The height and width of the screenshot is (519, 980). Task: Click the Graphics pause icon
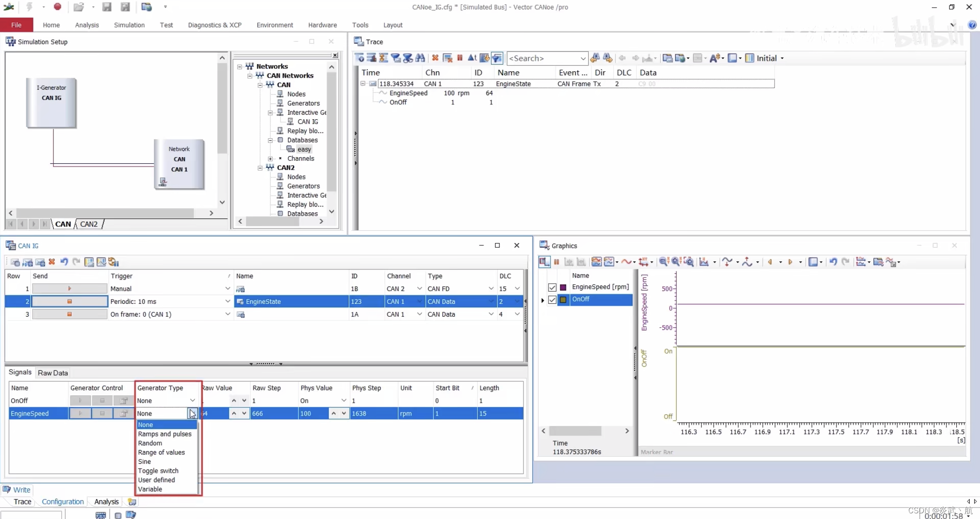tap(557, 262)
